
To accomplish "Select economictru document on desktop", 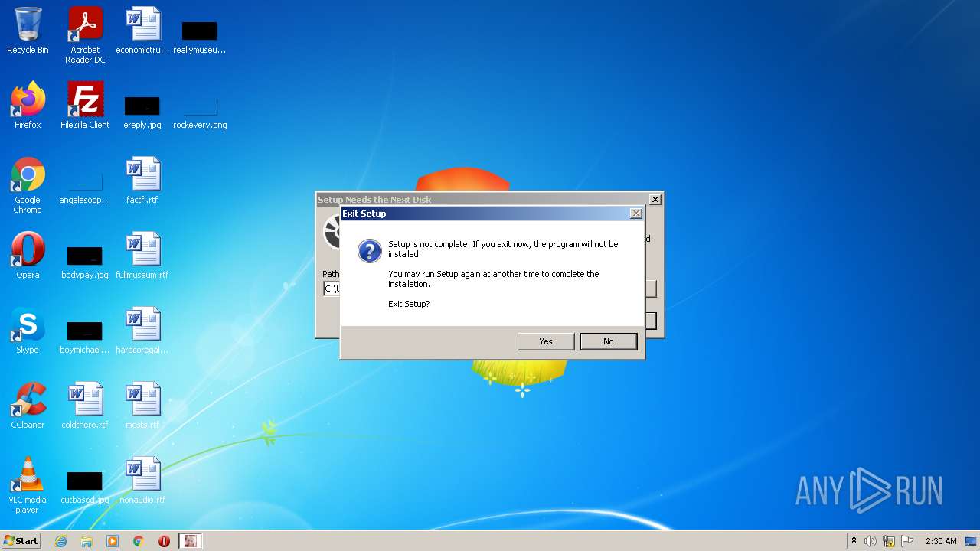I will (142, 31).
